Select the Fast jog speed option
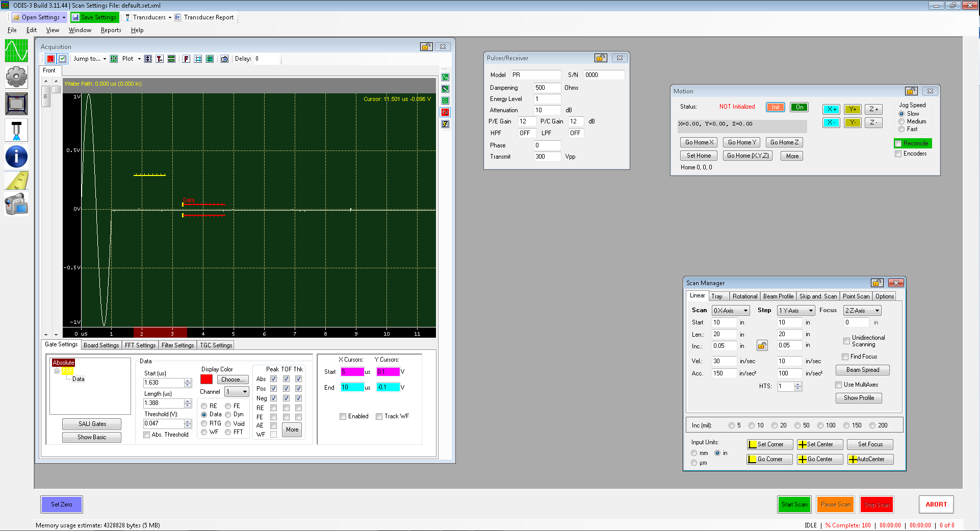This screenshot has height=531, width=980. pos(901,130)
